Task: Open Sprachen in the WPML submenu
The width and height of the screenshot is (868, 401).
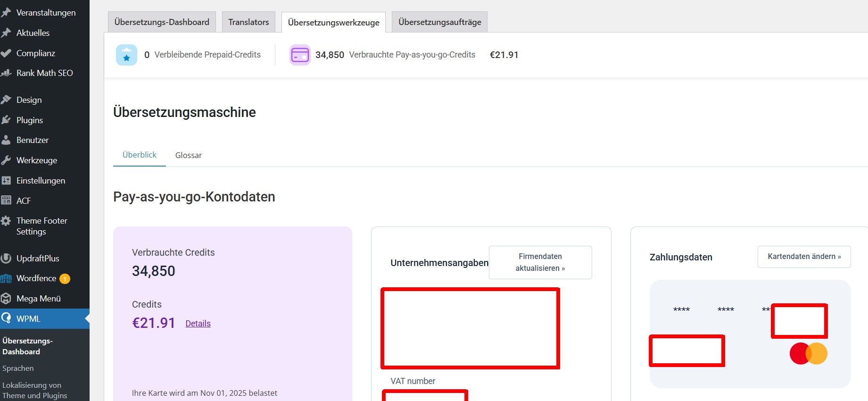Action: (x=18, y=368)
